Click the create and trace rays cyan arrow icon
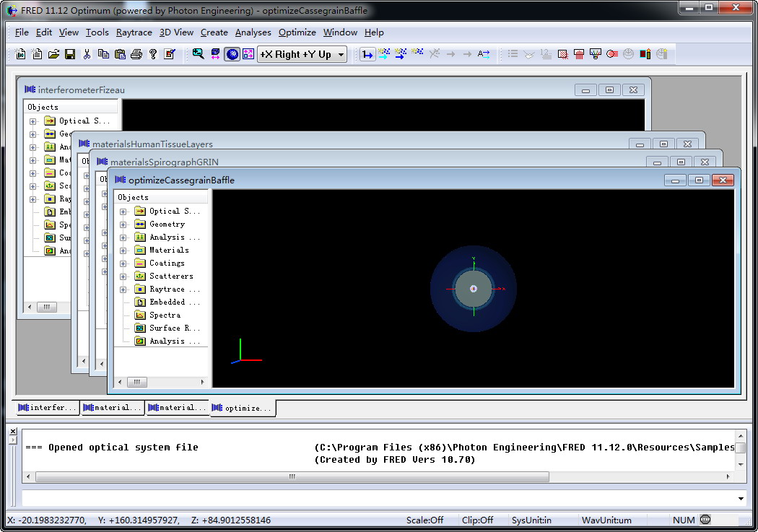This screenshot has width=758, height=532. [384, 54]
